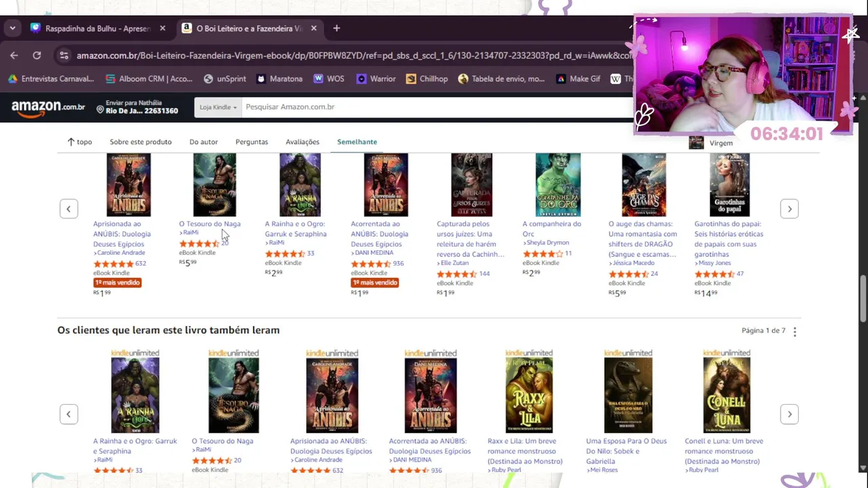Open Loja Kindle search category dropdown

218,107
